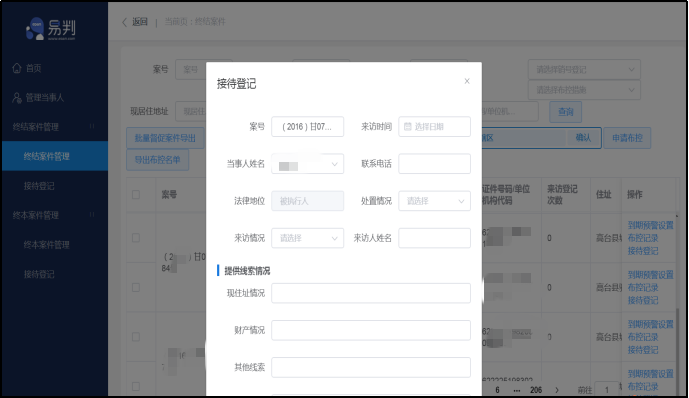The width and height of the screenshot is (689, 398).
Task: Click the 确认 button
Action: pyautogui.click(x=583, y=138)
